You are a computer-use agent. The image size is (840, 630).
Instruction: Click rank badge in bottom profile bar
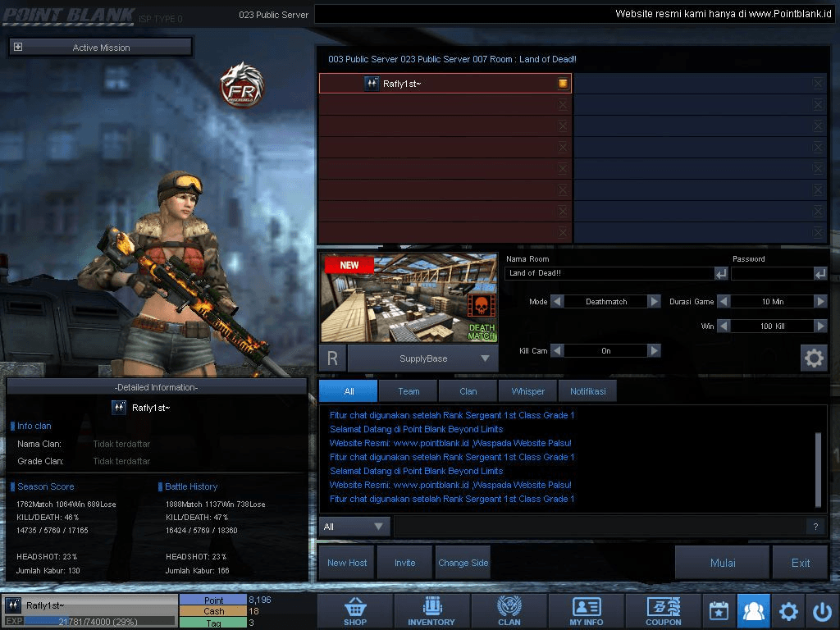[13, 605]
